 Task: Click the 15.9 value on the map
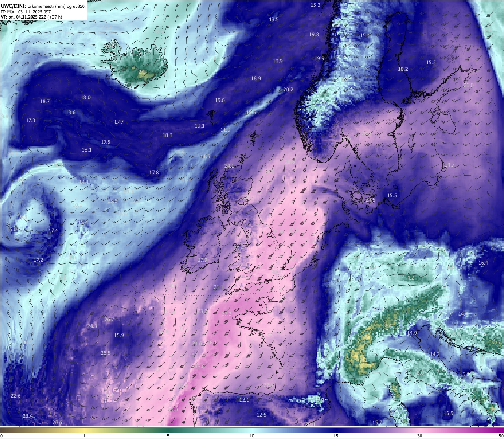[x=119, y=335]
